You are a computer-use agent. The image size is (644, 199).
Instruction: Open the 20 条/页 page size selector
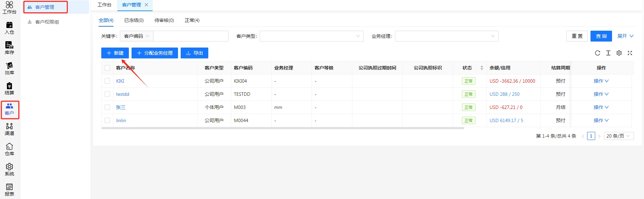[x=618, y=136]
